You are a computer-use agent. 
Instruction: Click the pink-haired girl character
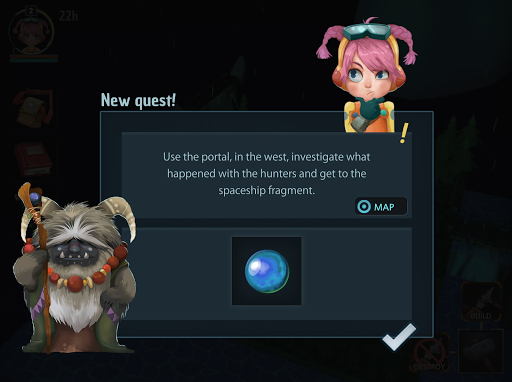[367, 75]
